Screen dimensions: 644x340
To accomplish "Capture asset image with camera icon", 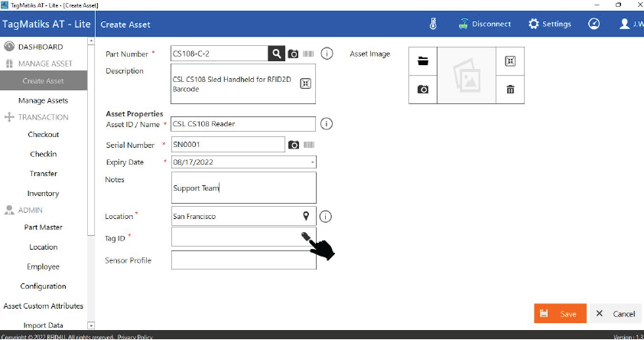I will (x=423, y=90).
